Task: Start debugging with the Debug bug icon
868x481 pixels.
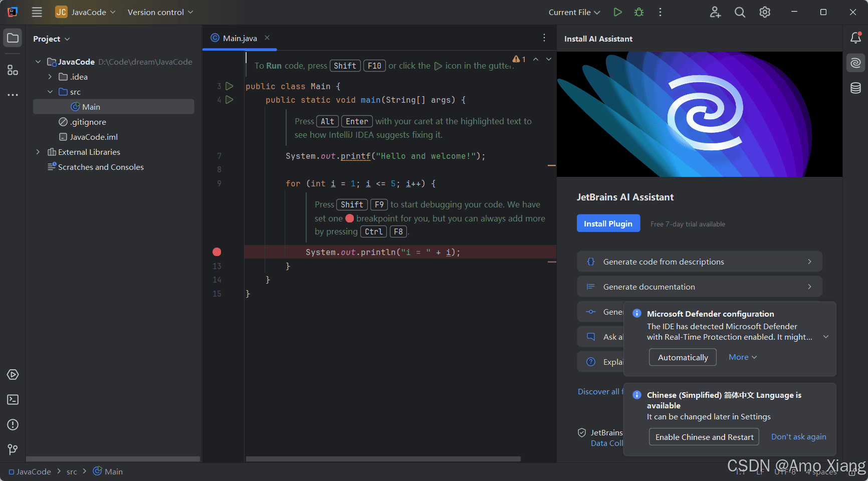Action: [639, 12]
